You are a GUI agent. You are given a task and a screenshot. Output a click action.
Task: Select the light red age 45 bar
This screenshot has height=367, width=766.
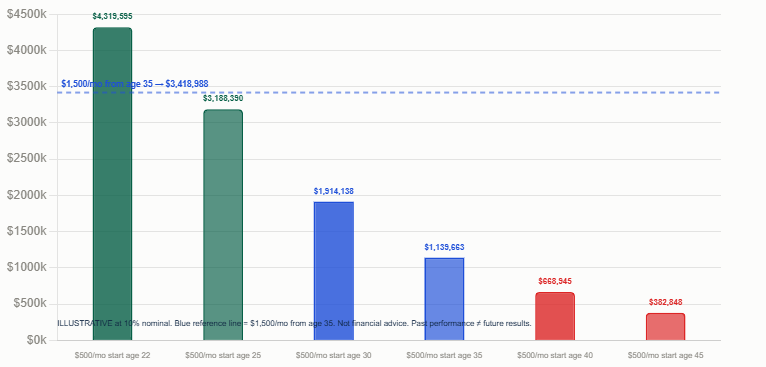[x=665, y=326]
